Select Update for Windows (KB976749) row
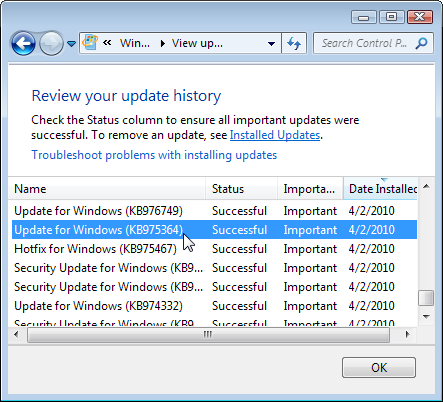Image resolution: width=443 pixels, height=402 pixels. (x=214, y=211)
